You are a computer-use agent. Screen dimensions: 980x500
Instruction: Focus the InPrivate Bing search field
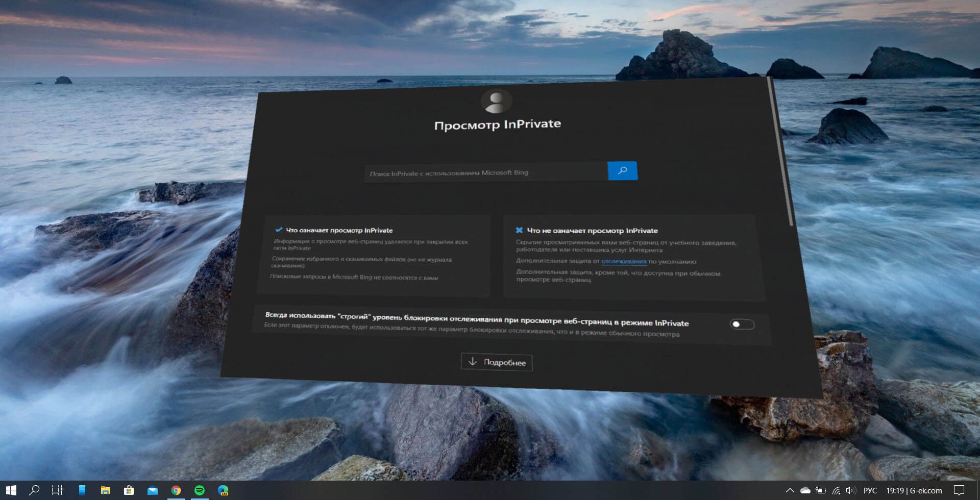click(x=486, y=172)
